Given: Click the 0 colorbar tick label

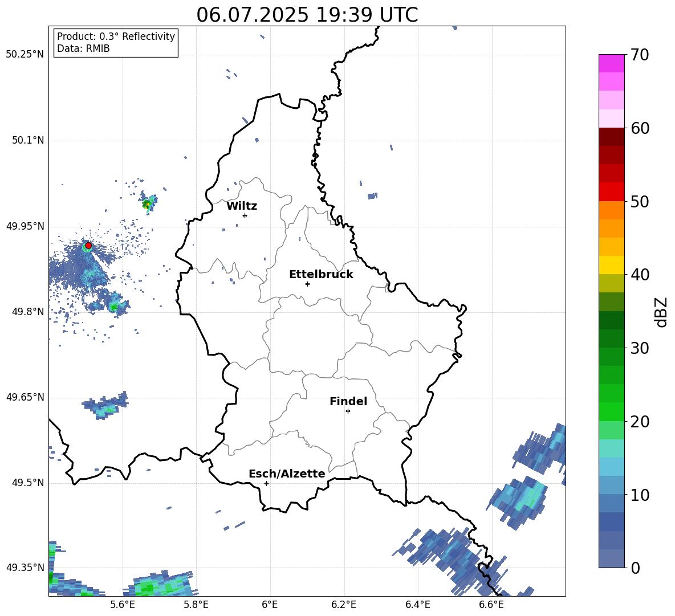Looking at the screenshot, I should (635, 568).
